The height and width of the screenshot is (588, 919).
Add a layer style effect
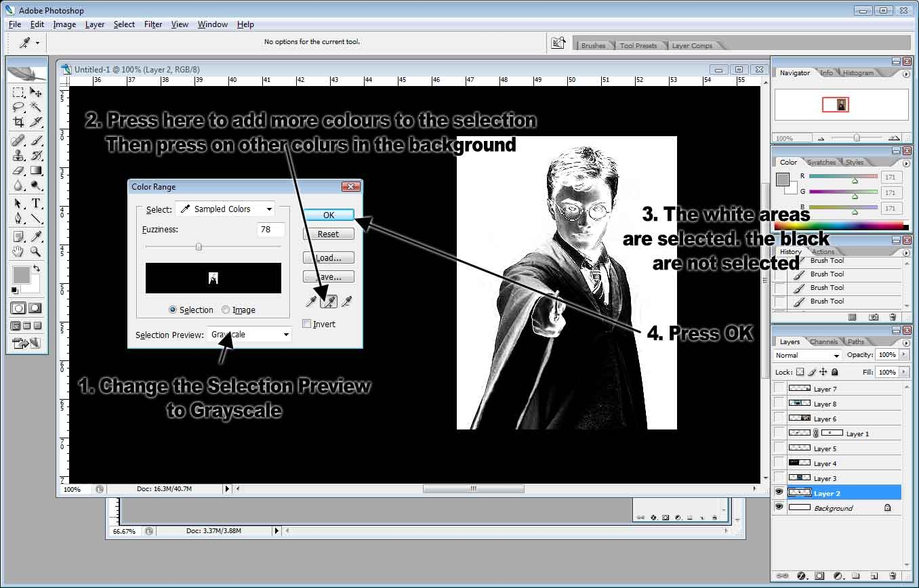(800, 576)
